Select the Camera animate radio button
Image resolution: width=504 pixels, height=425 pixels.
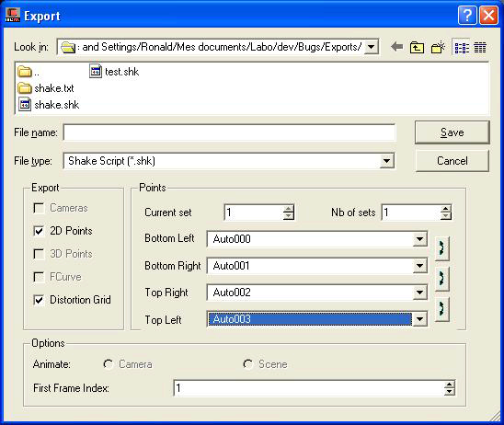point(109,364)
